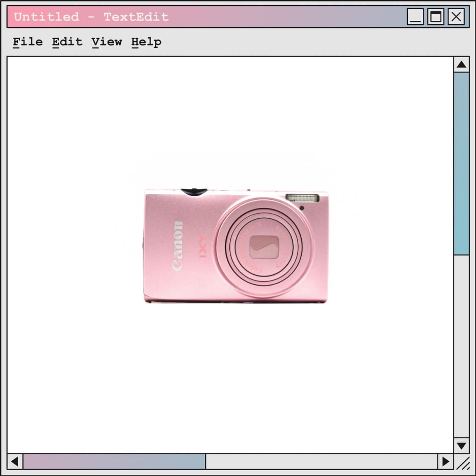
Task: Click the scroll-down arrow on the vertical scrollbar
Action: (x=461, y=445)
